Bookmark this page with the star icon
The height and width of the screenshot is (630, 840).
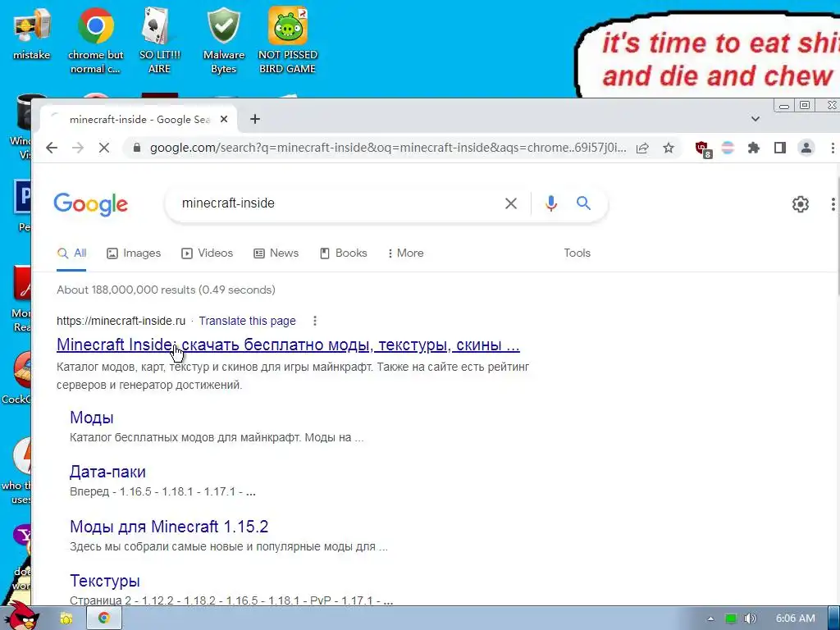click(669, 148)
